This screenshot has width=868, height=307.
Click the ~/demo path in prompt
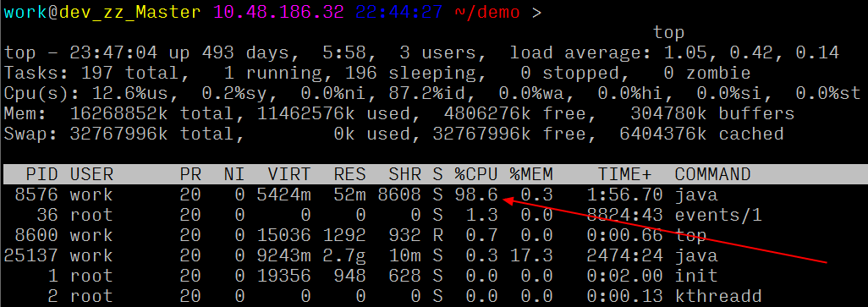click(487, 12)
